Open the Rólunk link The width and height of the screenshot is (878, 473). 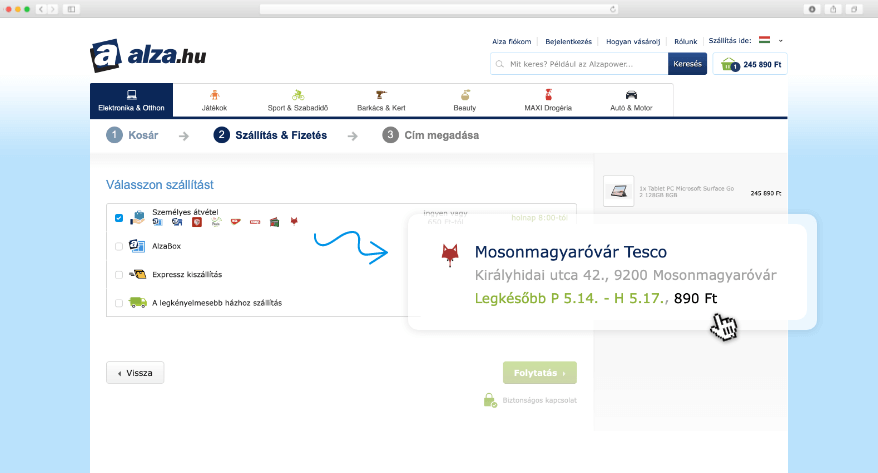(685, 41)
